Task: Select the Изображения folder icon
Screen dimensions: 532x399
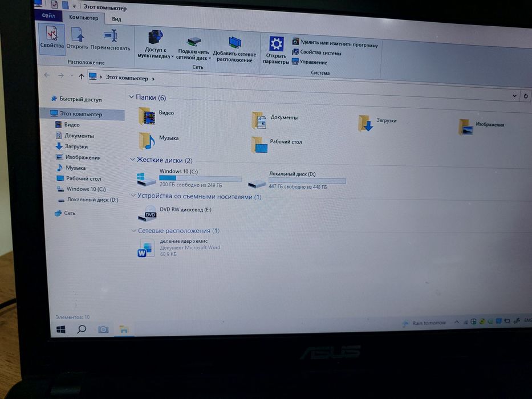Action: pyautogui.click(x=465, y=127)
